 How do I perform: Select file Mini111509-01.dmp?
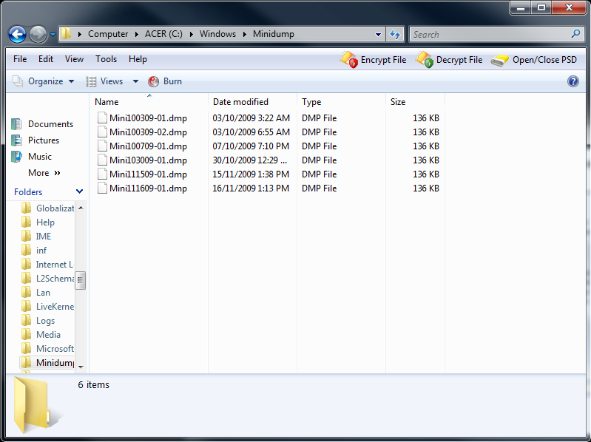pyautogui.click(x=148, y=174)
